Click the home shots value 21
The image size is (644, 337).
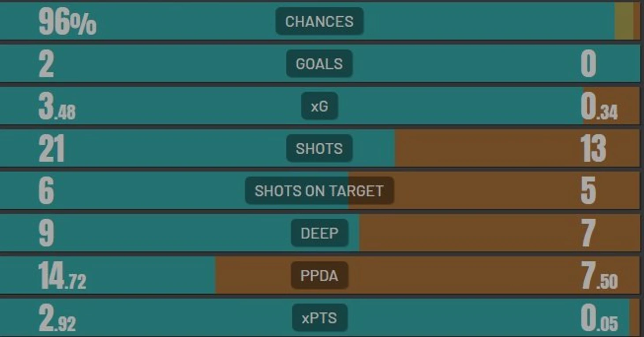point(52,149)
